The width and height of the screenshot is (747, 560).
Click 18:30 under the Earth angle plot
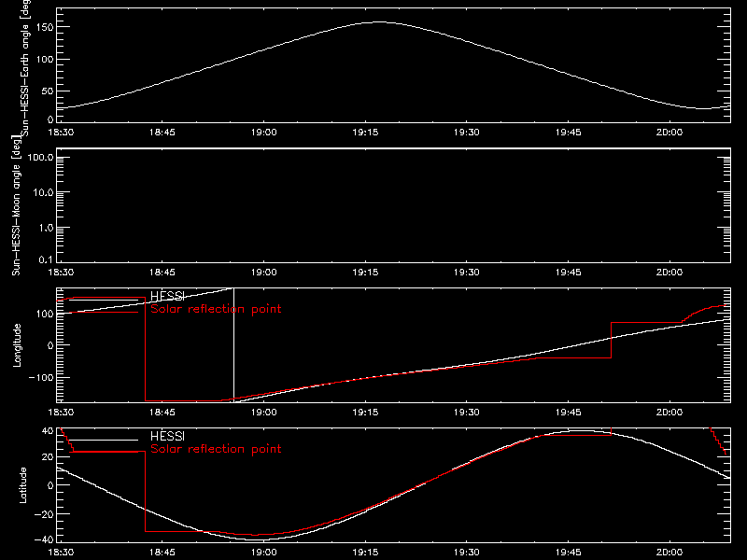coord(61,133)
